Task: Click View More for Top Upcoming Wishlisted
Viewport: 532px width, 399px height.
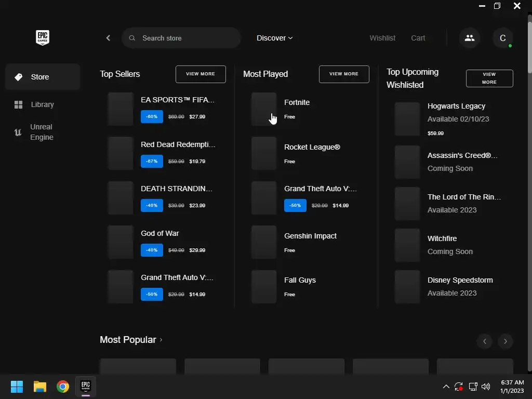Action: click(489, 78)
